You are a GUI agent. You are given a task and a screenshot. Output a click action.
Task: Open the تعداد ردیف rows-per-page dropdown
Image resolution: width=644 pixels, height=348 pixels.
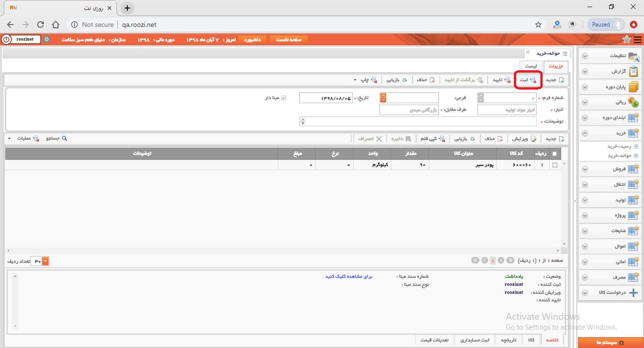pos(46,261)
